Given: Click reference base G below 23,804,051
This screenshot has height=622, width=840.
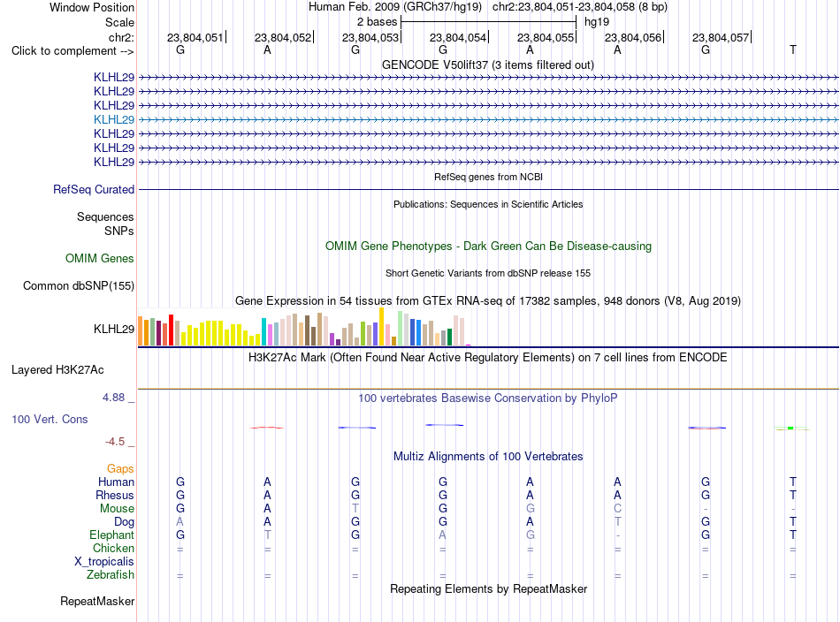Looking at the screenshot, I should [x=180, y=49].
